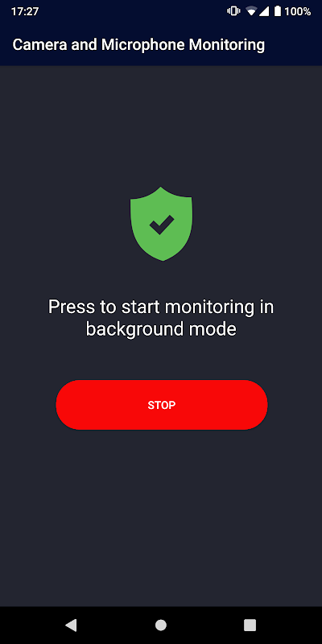This screenshot has height=644, width=322.
Task: Tap the vibrate mode status icon
Action: pos(233,11)
